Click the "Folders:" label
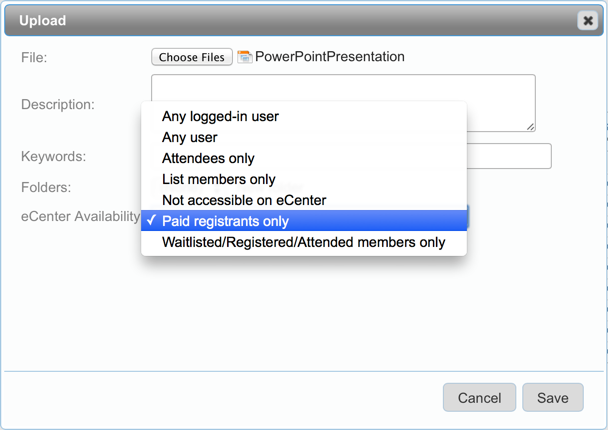The height and width of the screenshot is (430, 608). [x=48, y=186]
